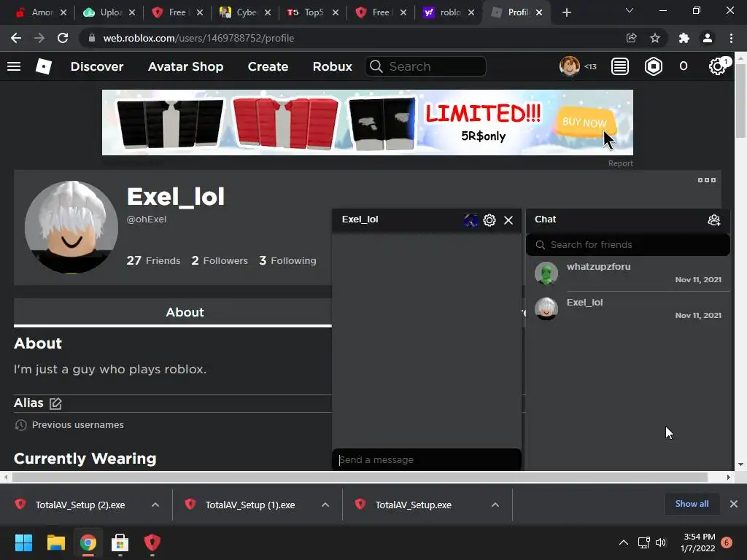Screen dimensions: 747x560
Task: Open the volume speaker icon
Action: tap(661, 542)
